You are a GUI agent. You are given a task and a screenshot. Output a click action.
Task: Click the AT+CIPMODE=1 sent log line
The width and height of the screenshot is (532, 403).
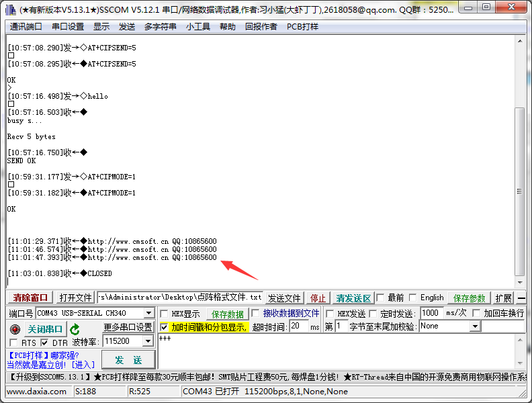[x=72, y=177]
